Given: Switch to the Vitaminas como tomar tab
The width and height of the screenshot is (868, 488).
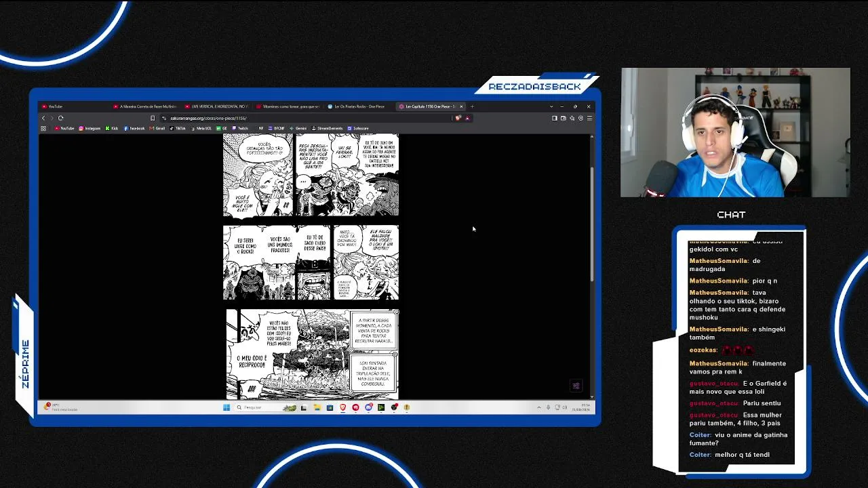Looking at the screenshot, I should (289, 106).
